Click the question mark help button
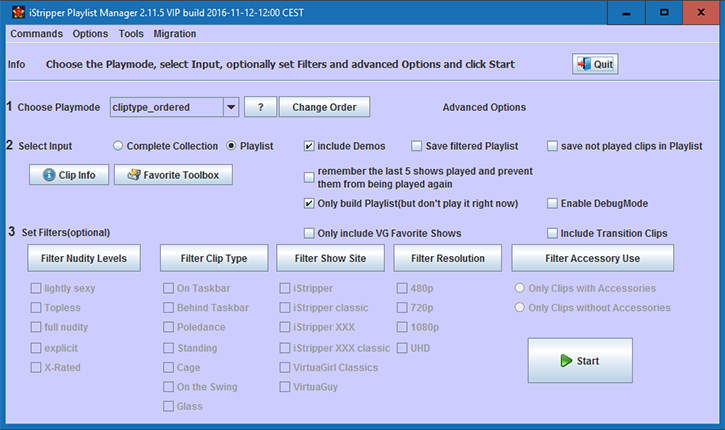 click(260, 107)
